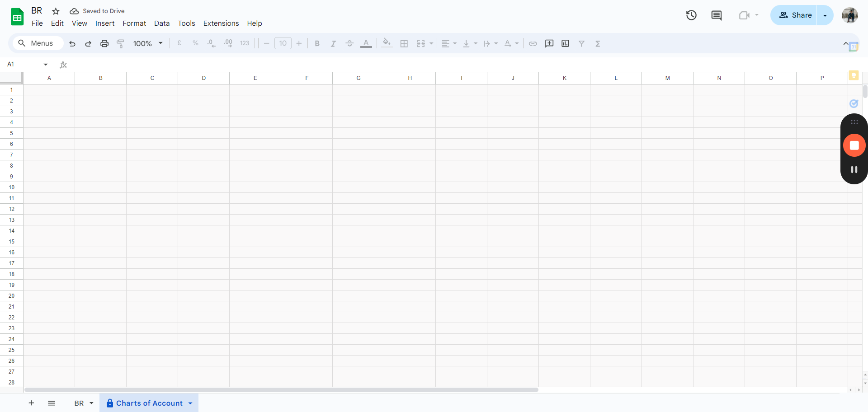Open the zoom 100% dropdown
Image resolution: width=868 pixels, height=412 pixels.
[x=148, y=43]
